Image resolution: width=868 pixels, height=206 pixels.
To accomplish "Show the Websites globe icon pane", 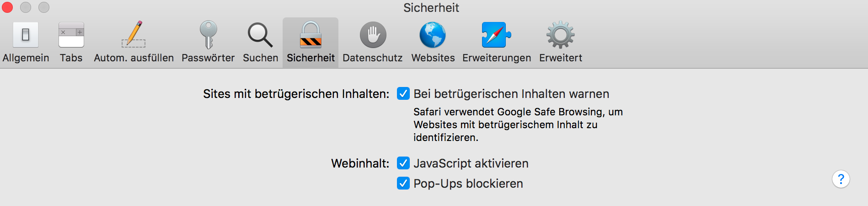I will tap(433, 35).
